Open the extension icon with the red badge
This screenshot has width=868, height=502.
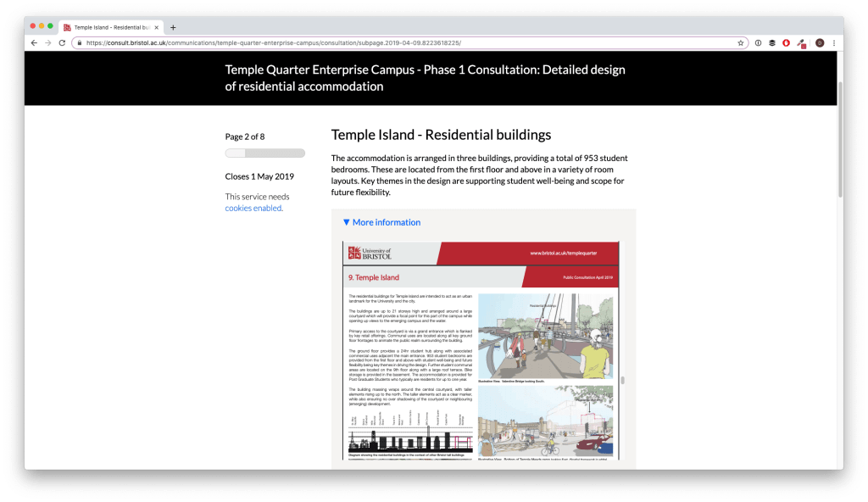pyautogui.click(x=801, y=43)
